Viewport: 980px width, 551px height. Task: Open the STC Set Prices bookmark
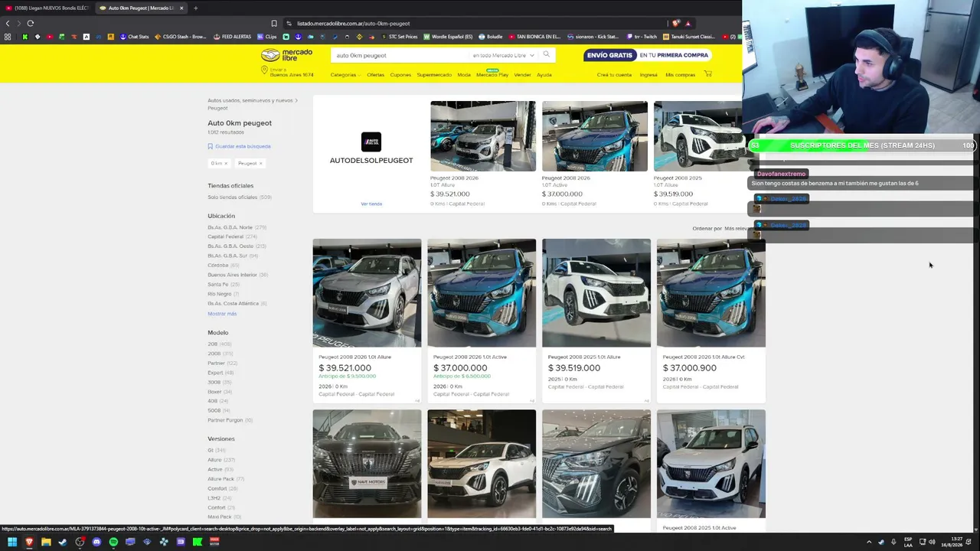399,36
